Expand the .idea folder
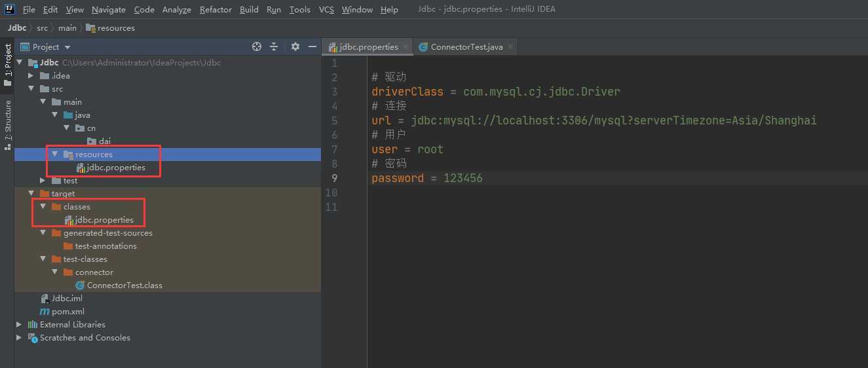 [31, 76]
